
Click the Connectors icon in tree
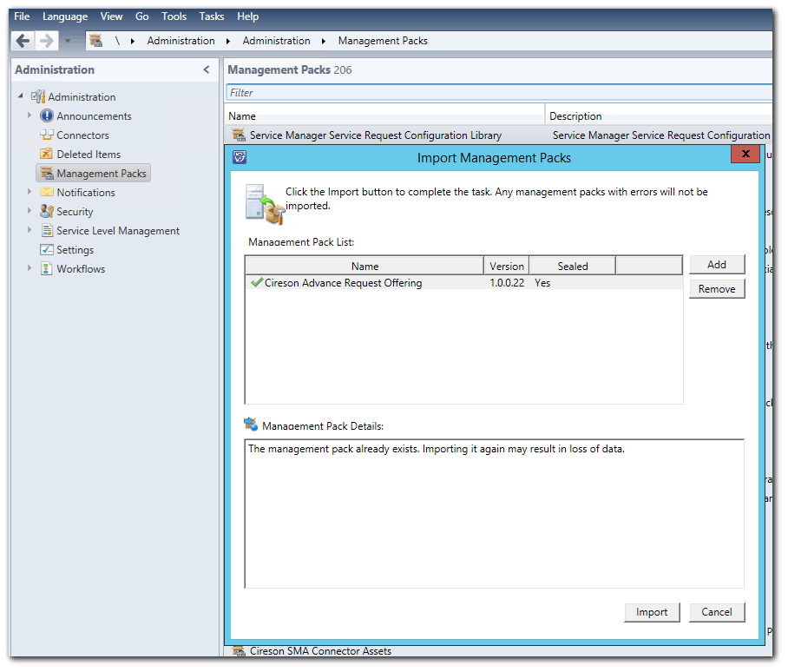coord(46,135)
